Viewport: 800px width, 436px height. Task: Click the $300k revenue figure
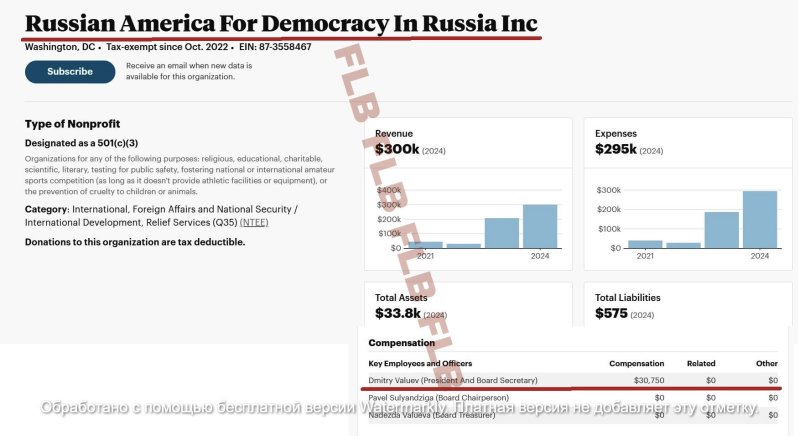point(397,149)
